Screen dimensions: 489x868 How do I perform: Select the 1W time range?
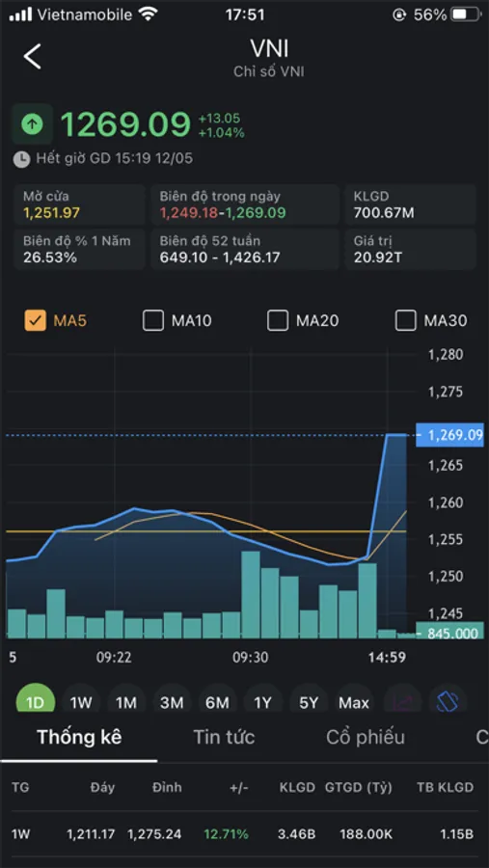[x=81, y=702]
